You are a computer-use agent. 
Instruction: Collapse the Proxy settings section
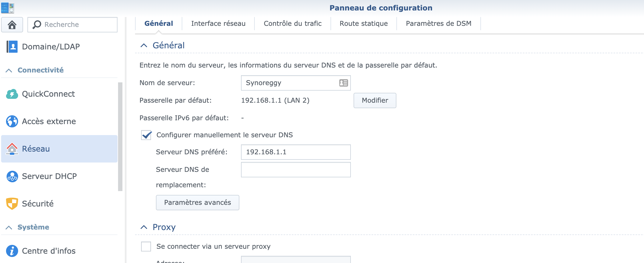(144, 227)
